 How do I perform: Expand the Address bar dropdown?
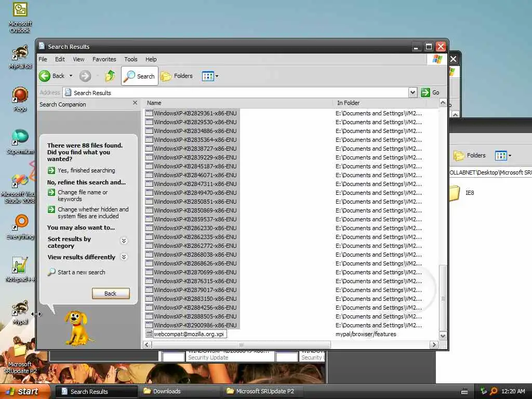pyautogui.click(x=412, y=92)
